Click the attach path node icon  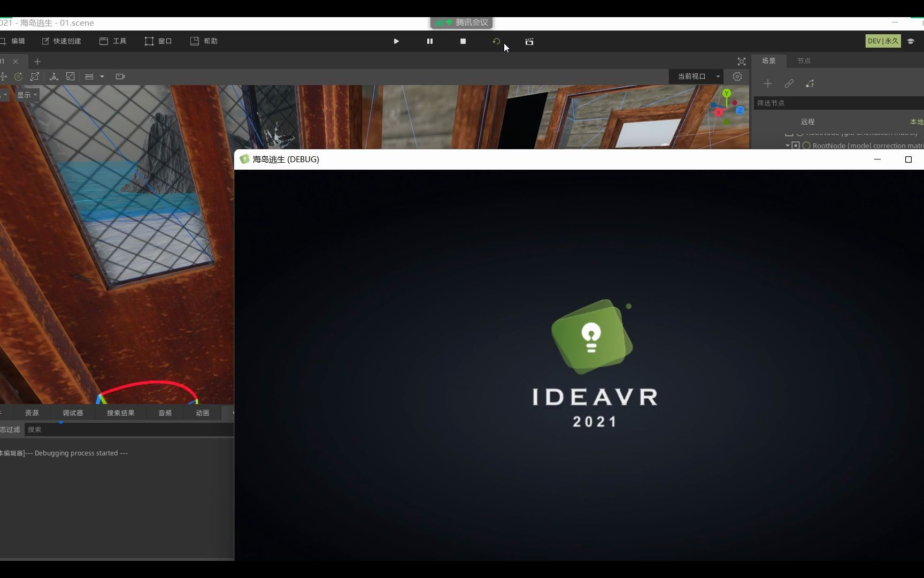810,83
